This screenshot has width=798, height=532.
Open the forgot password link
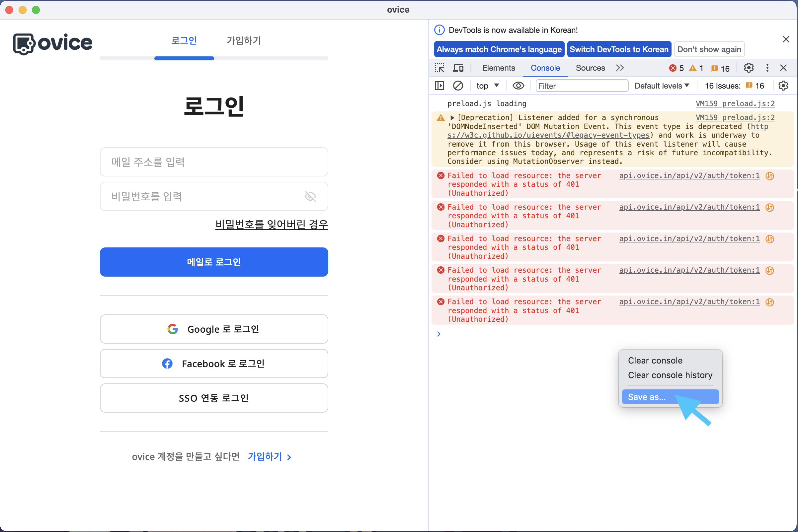pyautogui.click(x=272, y=224)
